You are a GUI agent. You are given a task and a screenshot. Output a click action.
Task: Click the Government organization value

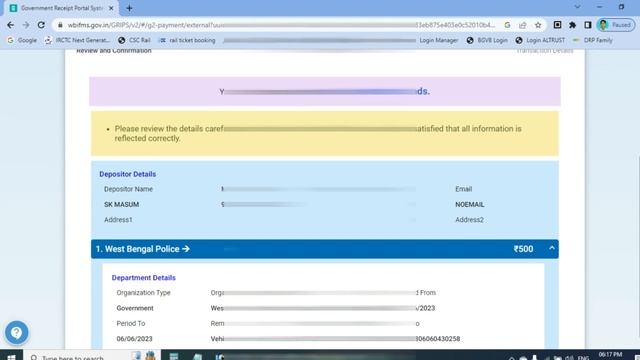point(135,308)
